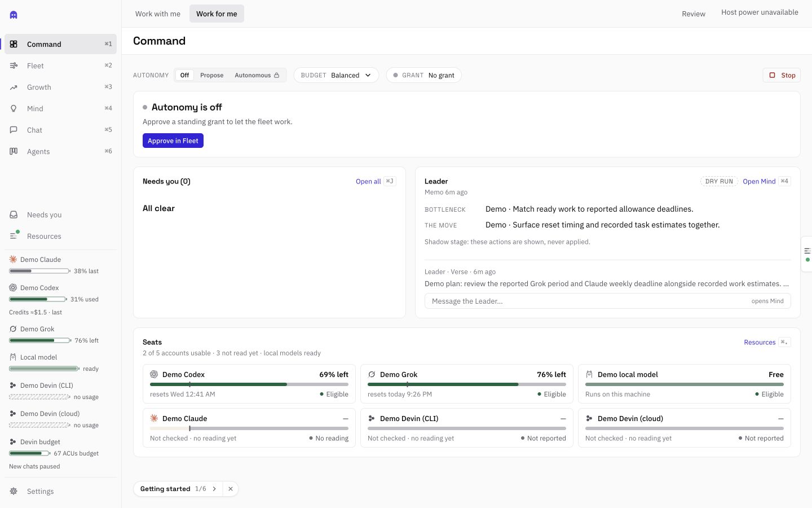
Task: Switch to Work with me tab
Action: tap(158, 14)
